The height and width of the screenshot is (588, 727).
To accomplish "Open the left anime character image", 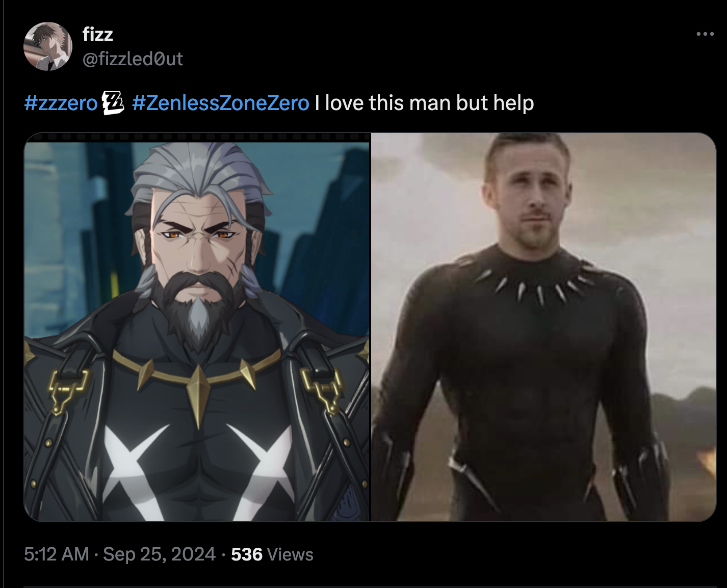I will 197,327.
